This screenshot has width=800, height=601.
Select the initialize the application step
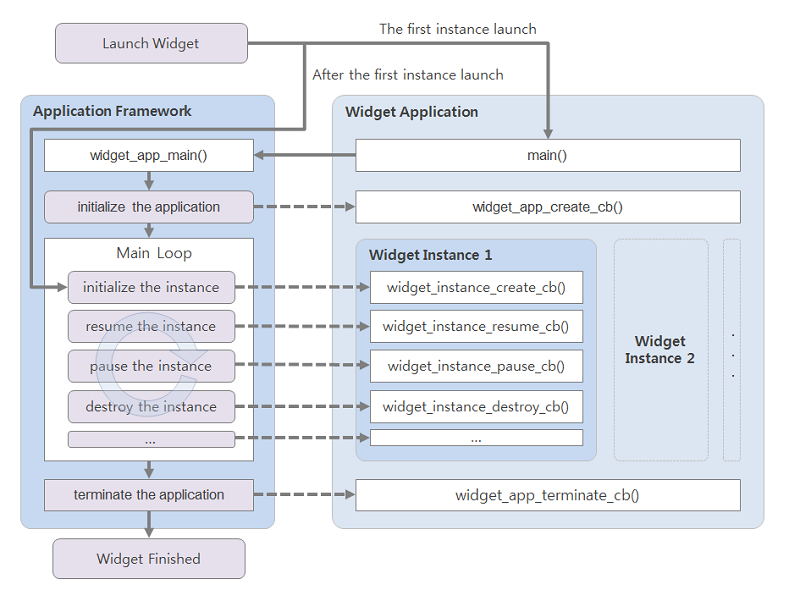coord(148,206)
